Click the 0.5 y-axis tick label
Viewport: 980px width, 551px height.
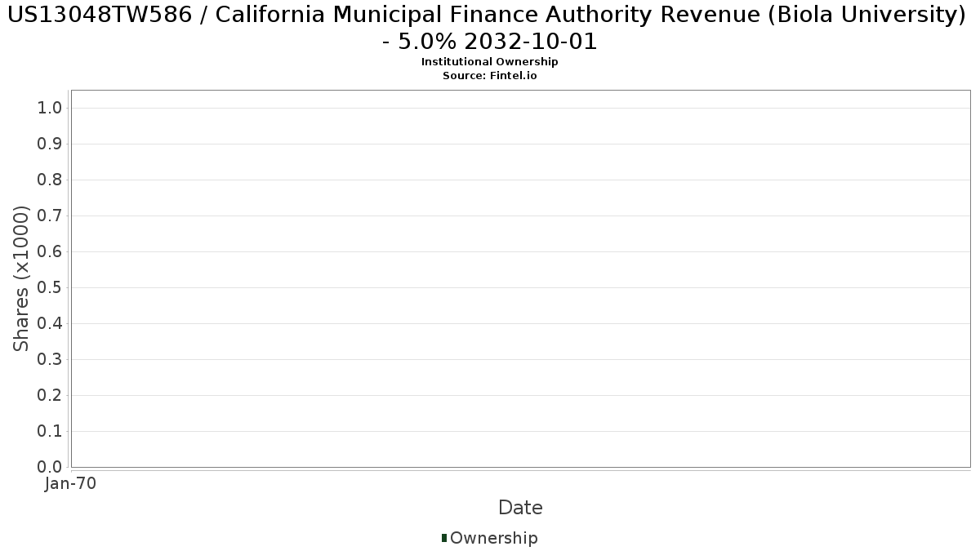click(50, 288)
